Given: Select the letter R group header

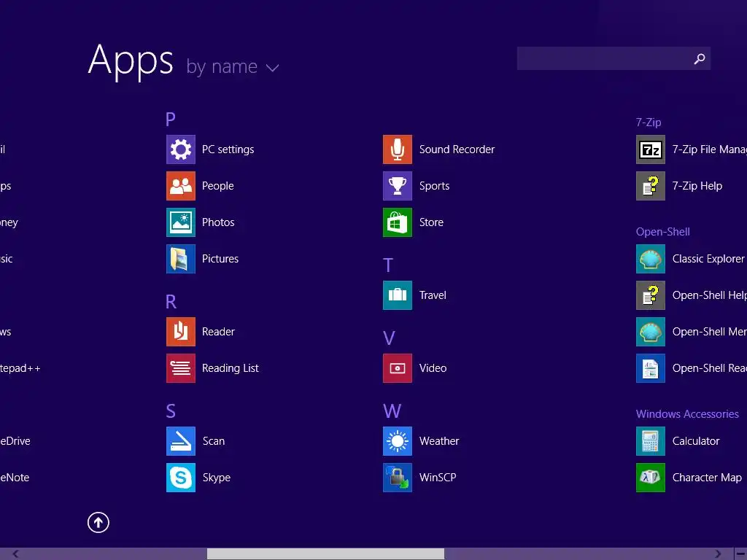Looking at the screenshot, I should point(171,301).
